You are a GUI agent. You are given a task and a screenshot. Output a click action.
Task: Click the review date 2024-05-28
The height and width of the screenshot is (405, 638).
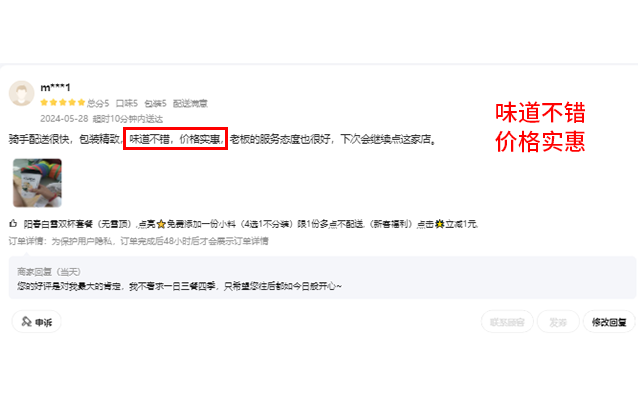point(64,118)
